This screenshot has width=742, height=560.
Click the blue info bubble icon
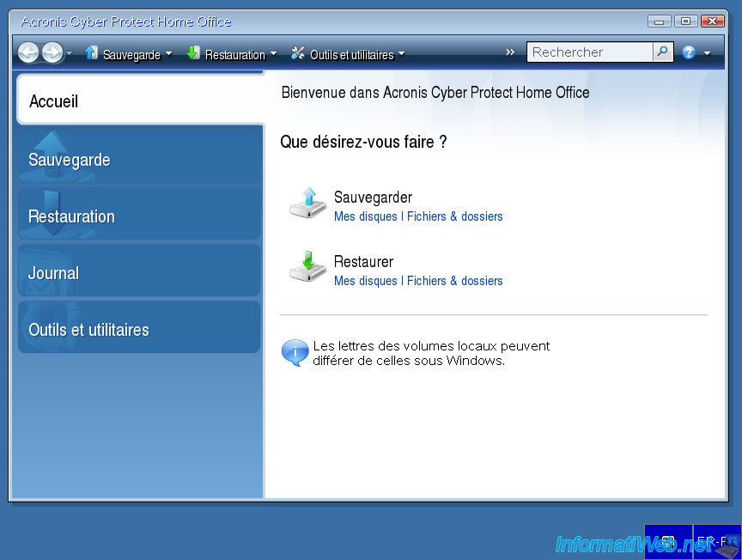pyautogui.click(x=295, y=353)
